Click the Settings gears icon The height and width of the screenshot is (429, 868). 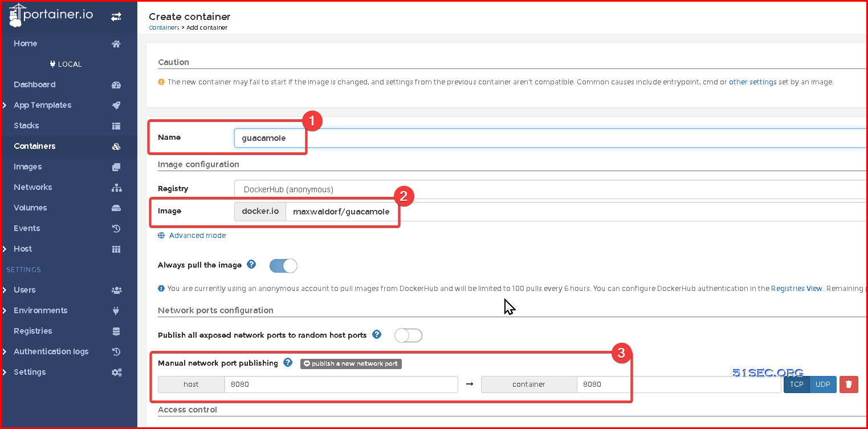116,373
